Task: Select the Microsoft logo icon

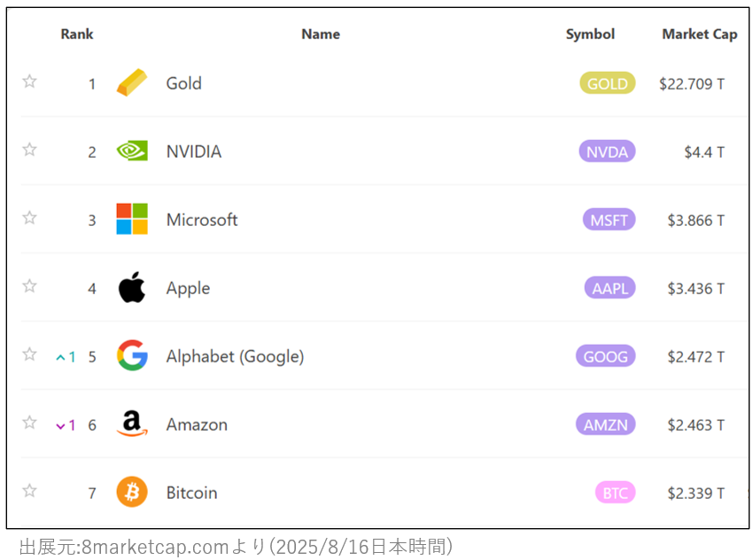Action: pyautogui.click(x=132, y=219)
